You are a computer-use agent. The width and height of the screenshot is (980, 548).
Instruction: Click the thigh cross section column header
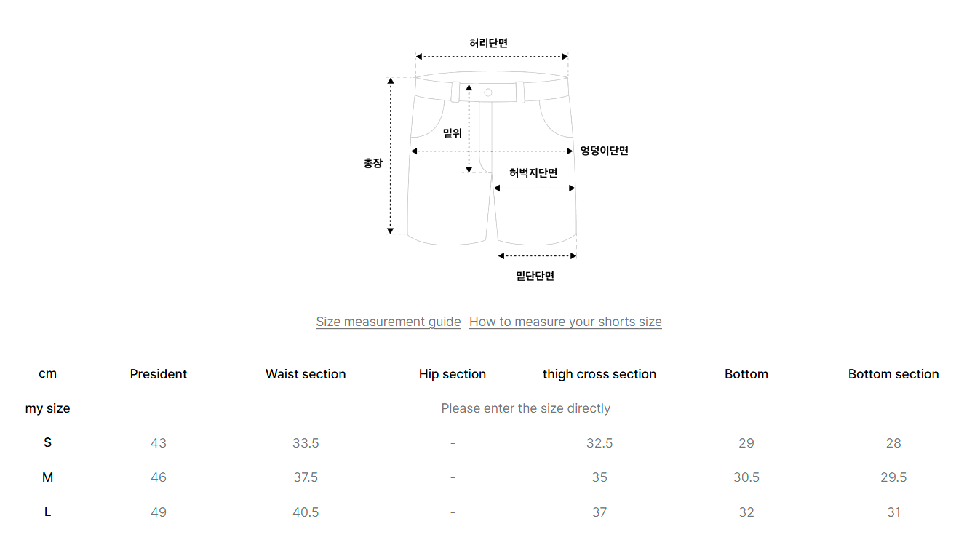click(x=599, y=374)
